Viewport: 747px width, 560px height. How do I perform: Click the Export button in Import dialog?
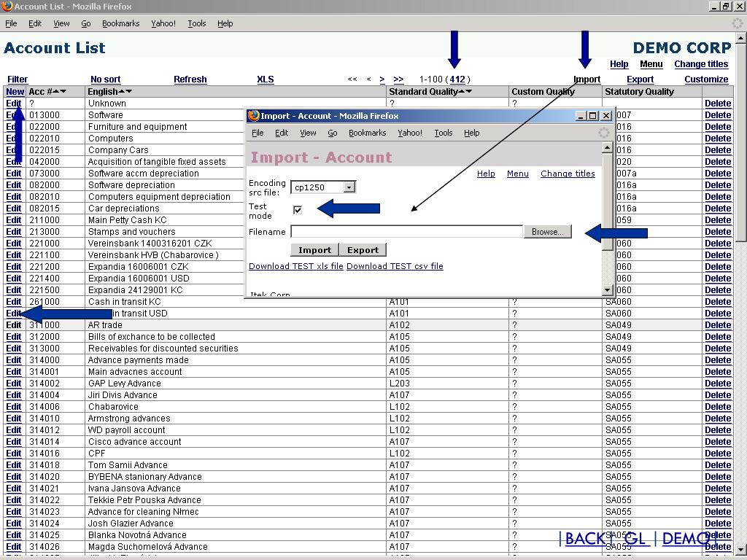pyautogui.click(x=363, y=250)
